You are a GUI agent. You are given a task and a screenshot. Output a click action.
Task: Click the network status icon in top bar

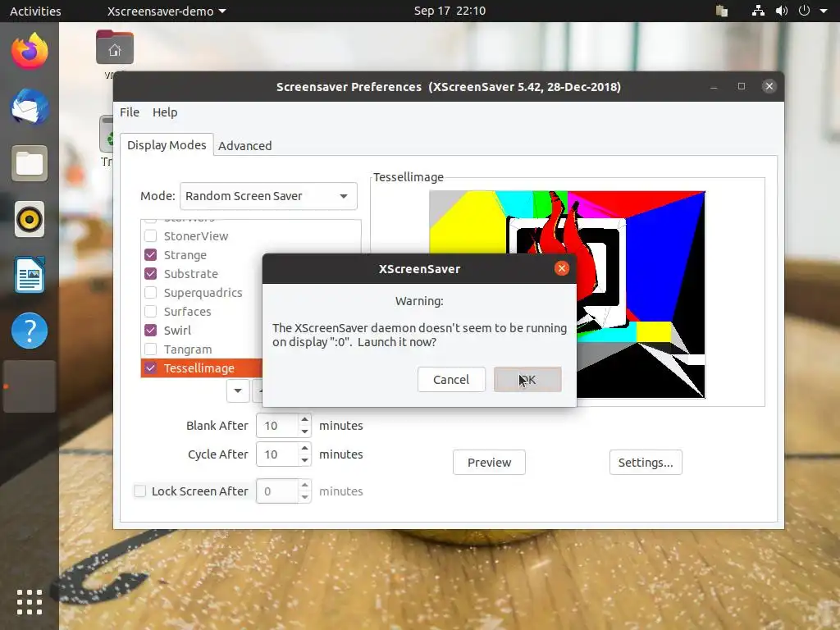click(x=758, y=11)
